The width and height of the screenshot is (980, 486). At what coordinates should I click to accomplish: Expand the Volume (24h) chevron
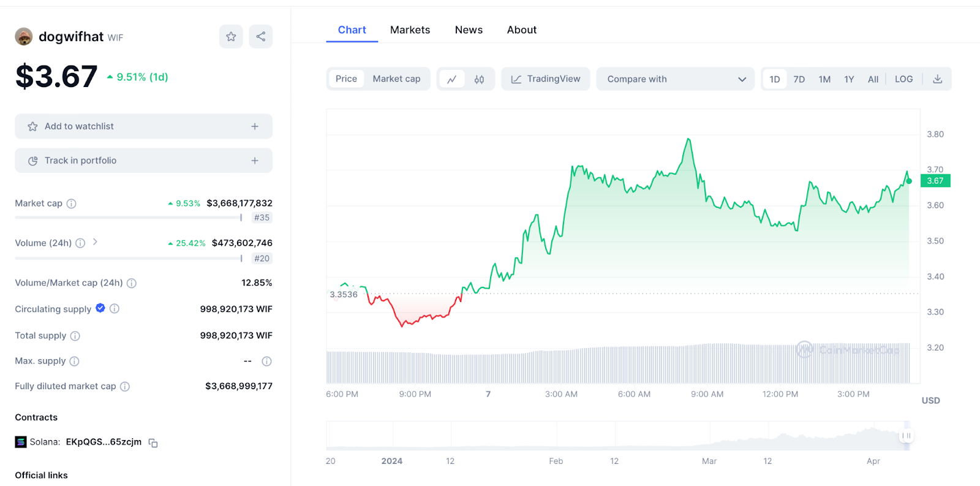pos(95,242)
